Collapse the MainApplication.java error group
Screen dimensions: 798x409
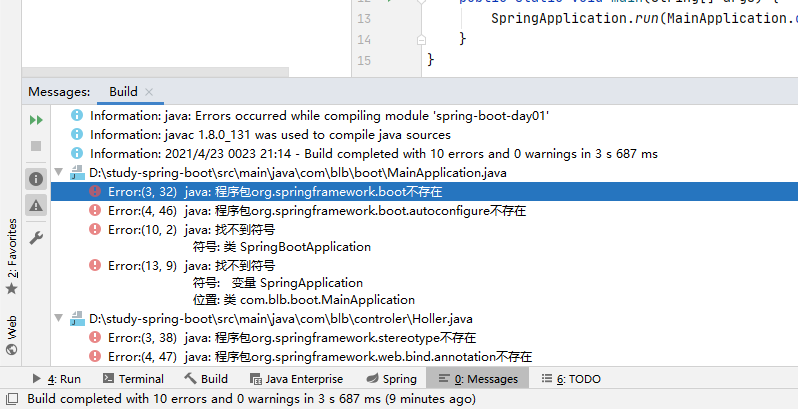pos(59,172)
